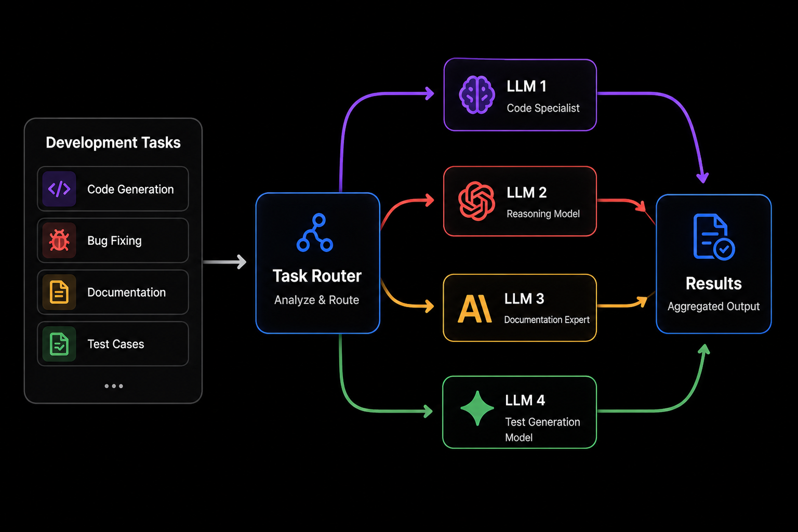Click the LLM 4 title text
This screenshot has width=798, height=532.
pos(525,401)
